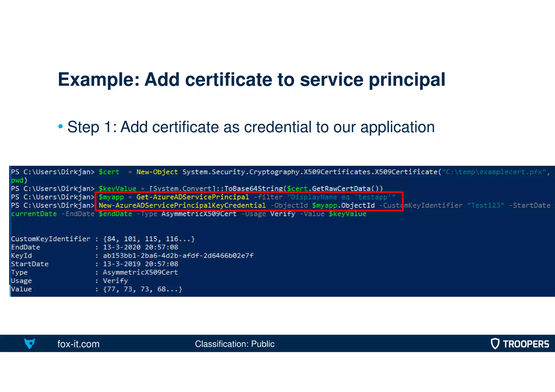Click the "DisplayName eq 'testapp'" filter string
The image size is (555, 392).
341,197
